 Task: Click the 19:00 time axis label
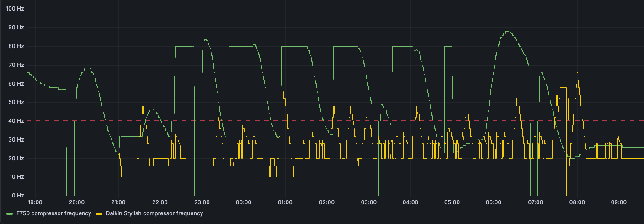point(35,202)
